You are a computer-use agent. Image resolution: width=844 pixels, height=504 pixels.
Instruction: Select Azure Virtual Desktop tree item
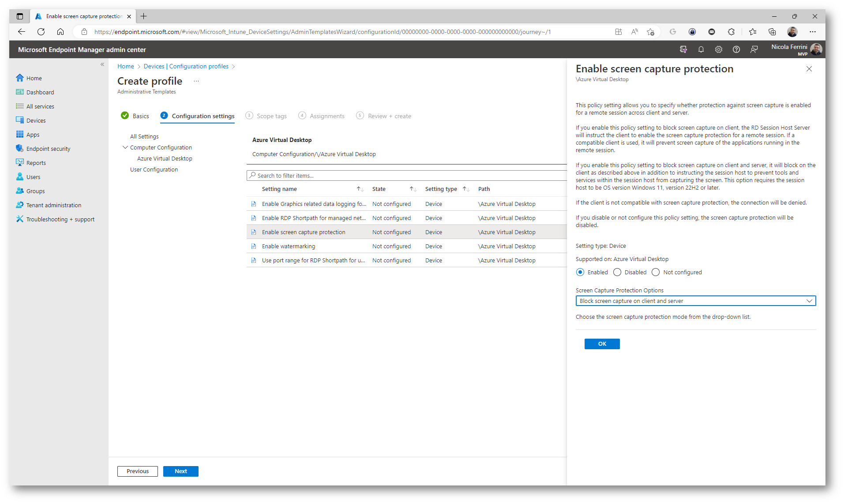coord(165,158)
